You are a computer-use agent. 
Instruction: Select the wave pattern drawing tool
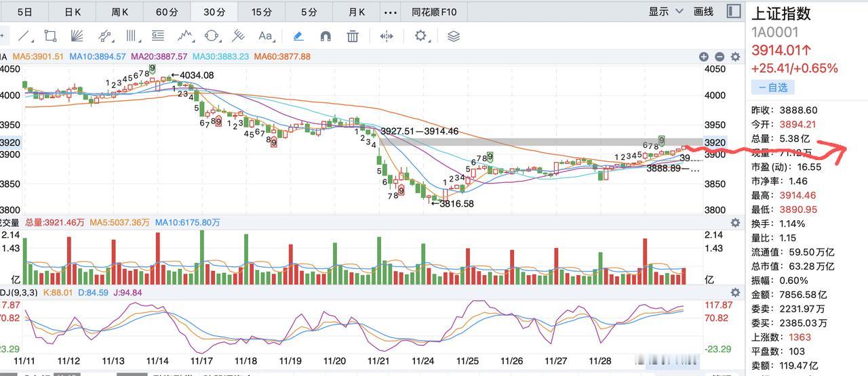point(186,36)
